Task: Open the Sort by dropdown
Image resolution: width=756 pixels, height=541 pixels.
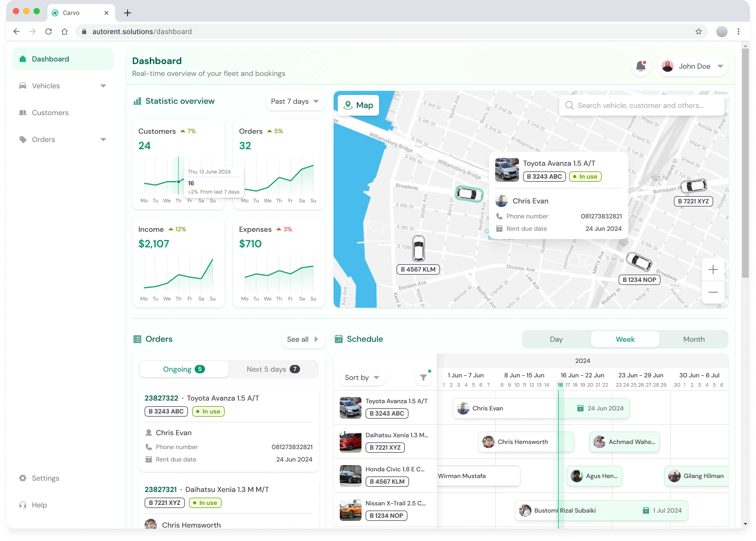Action: point(361,377)
